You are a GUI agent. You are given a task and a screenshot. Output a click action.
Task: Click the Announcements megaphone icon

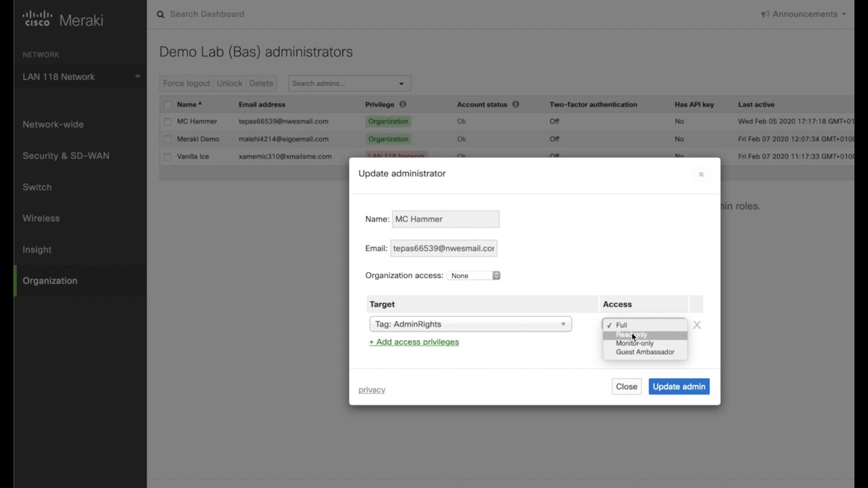tap(765, 14)
